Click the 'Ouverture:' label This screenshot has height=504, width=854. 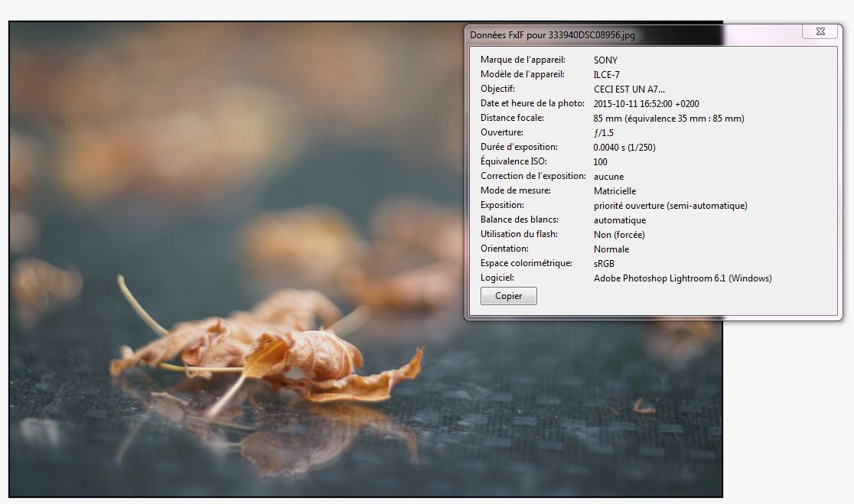click(502, 132)
